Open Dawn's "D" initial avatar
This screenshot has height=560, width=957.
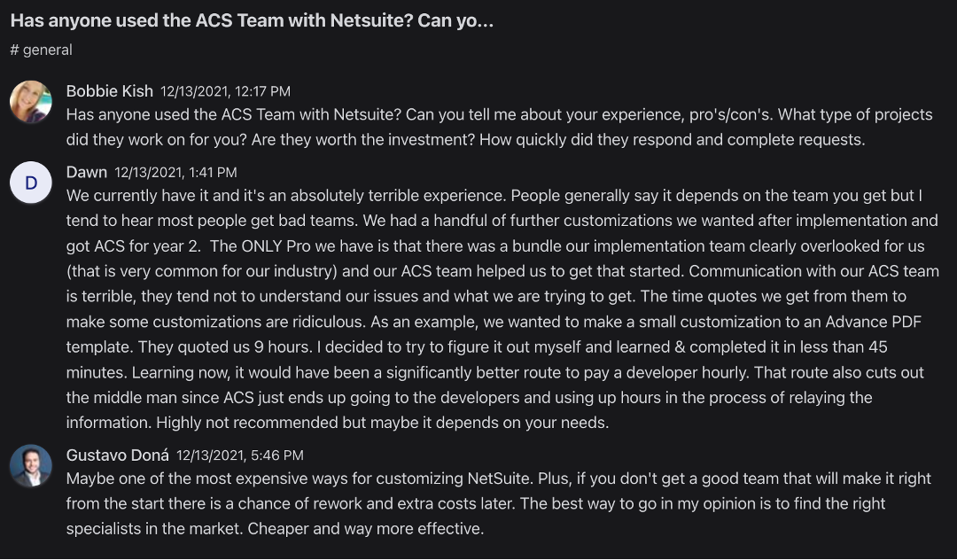(31, 183)
